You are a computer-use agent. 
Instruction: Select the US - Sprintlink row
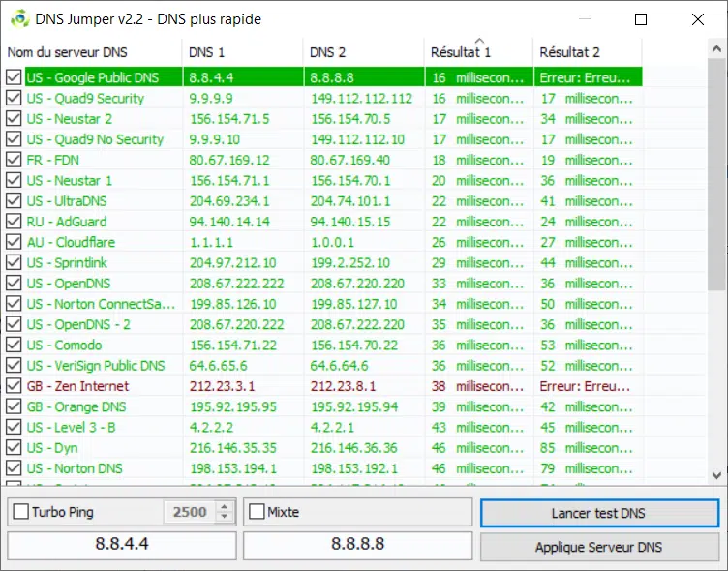324,262
